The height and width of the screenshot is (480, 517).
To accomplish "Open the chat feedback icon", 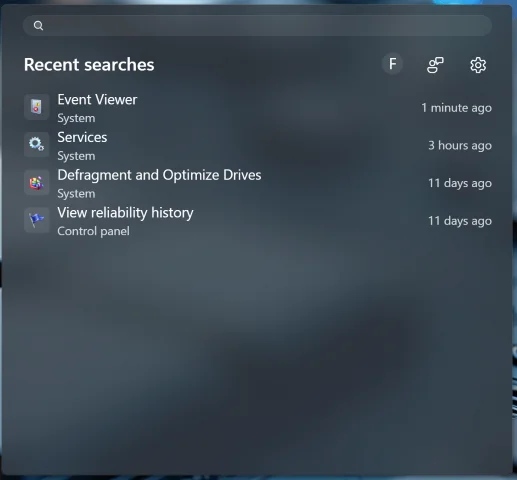I will coord(435,65).
